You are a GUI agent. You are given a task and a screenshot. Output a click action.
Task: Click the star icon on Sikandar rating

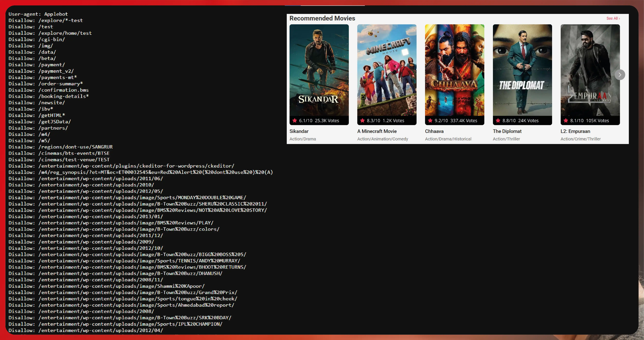[295, 120]
